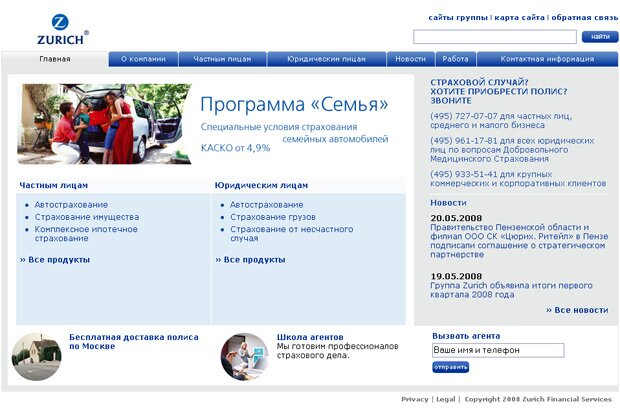View Все новости link
The width and height of the screenshot is (620, 415).
click(577, 310)
